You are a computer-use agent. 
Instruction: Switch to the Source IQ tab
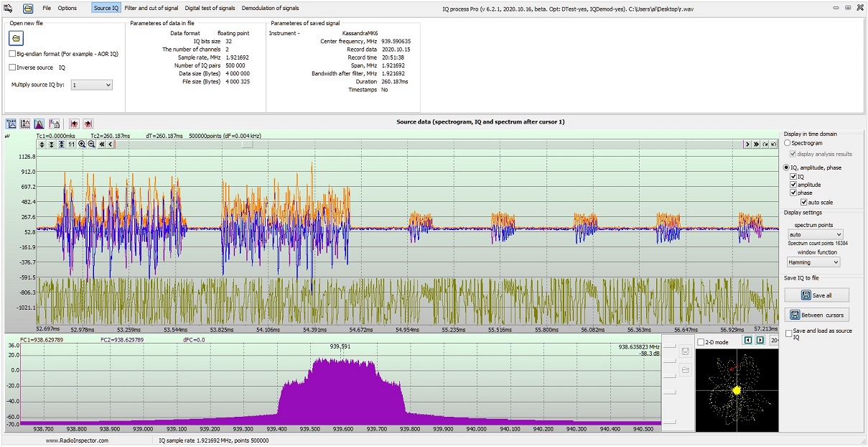106,8
